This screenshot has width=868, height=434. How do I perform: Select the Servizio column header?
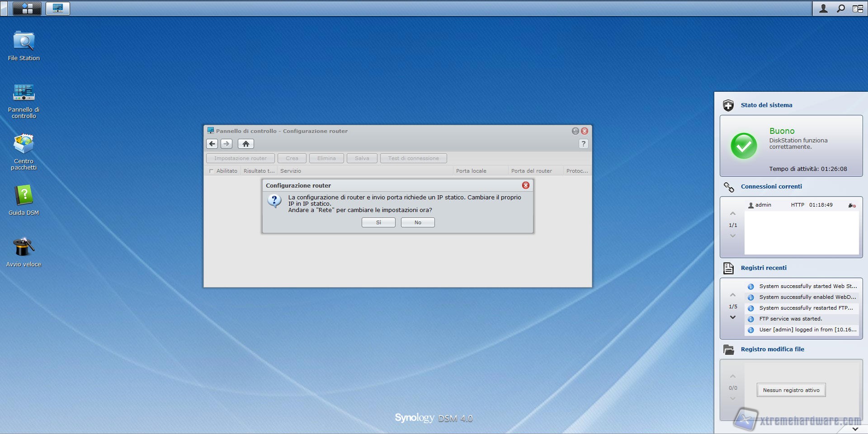click(x=291, y=171)
